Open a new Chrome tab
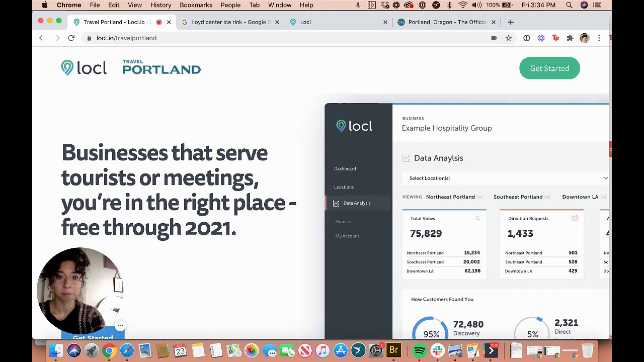The height and width of the screenshot is (362, 644). click(x=511, y=22)
